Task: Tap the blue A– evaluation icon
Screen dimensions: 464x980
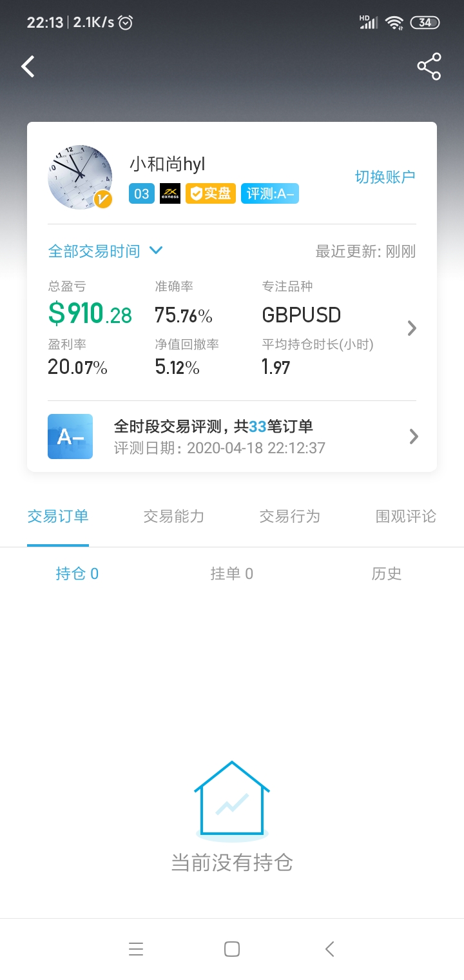Action: [x=70, y=436]
